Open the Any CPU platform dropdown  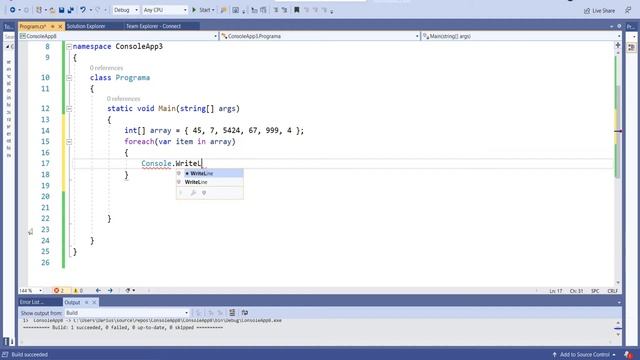click(165, 10)
